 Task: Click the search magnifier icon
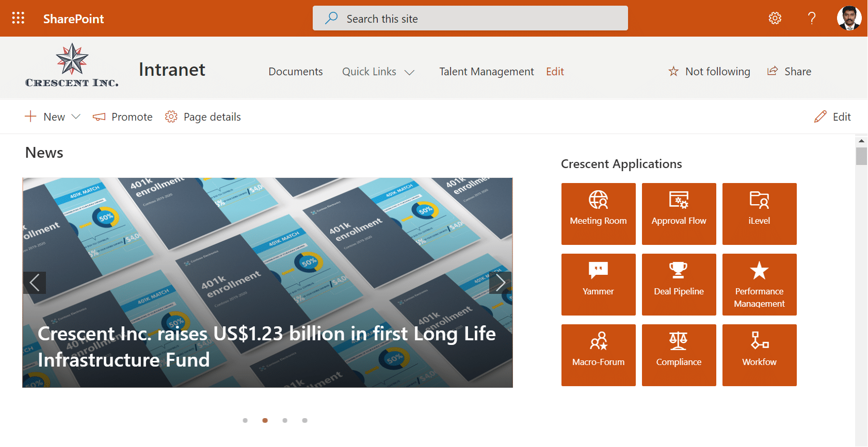(x=331, y=19)
